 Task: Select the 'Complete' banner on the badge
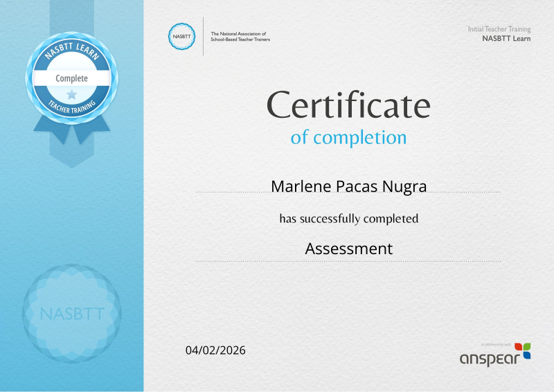coord(71,78)
